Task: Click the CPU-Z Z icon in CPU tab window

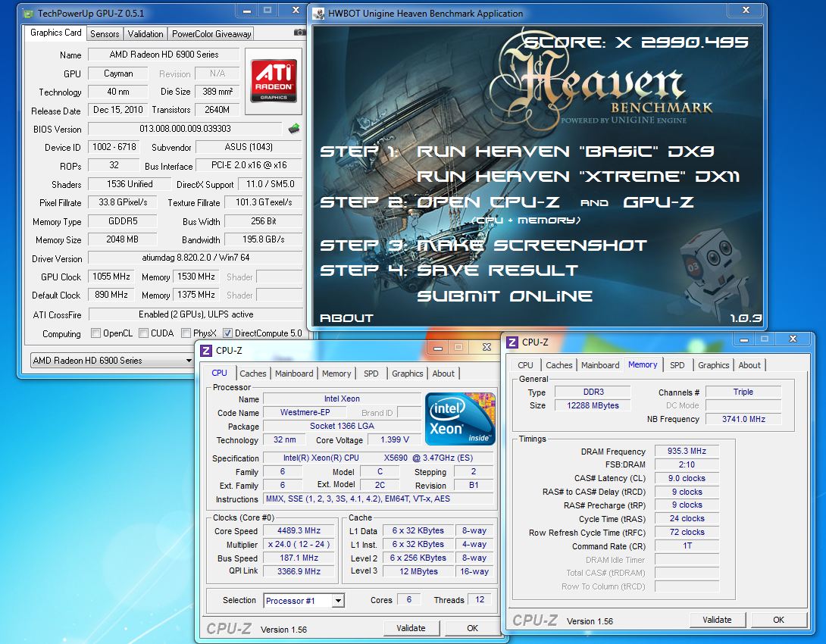Action: (206, 350)
